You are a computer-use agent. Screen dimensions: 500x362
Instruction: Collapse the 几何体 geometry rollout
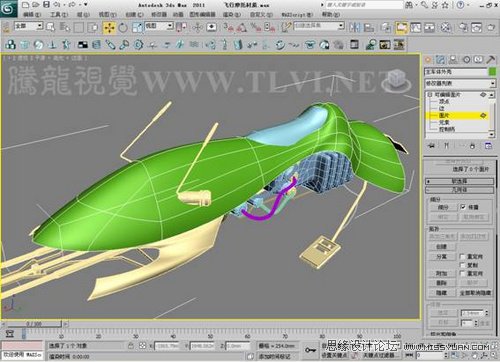[459, 190]
